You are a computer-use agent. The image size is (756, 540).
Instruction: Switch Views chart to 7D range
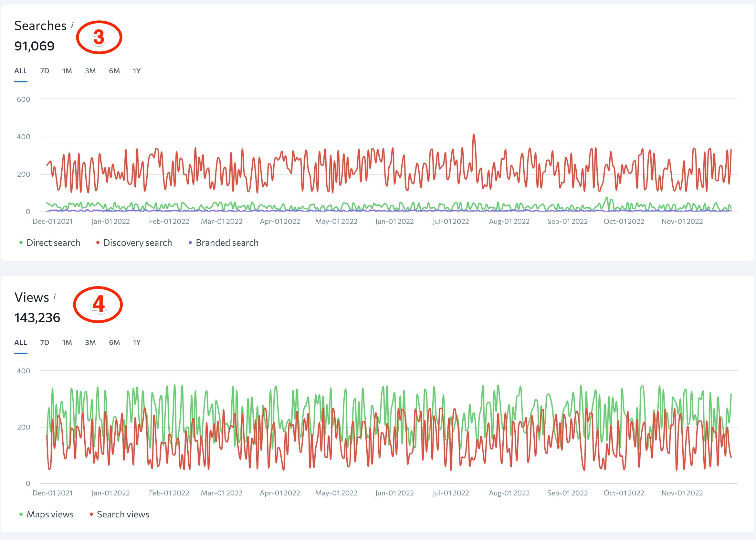[45, 342]
